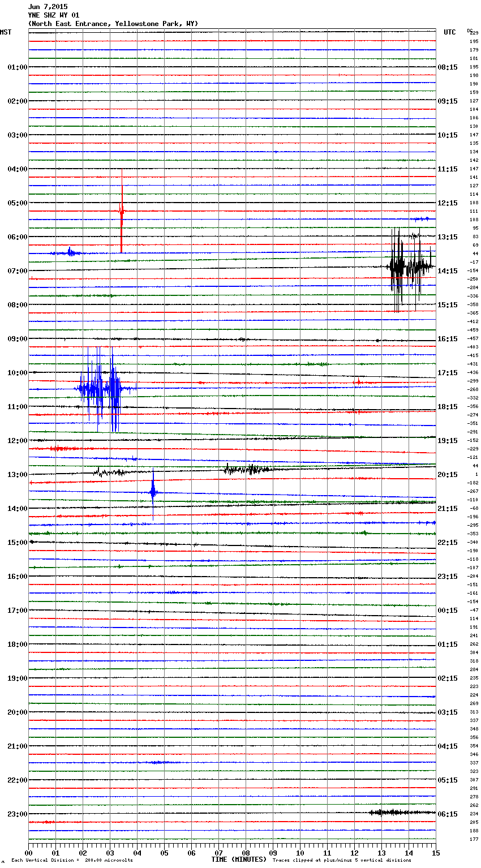The image size is (481, 868).
Task: Click the 08:15 UTC time label
Action: coord(448,67)
